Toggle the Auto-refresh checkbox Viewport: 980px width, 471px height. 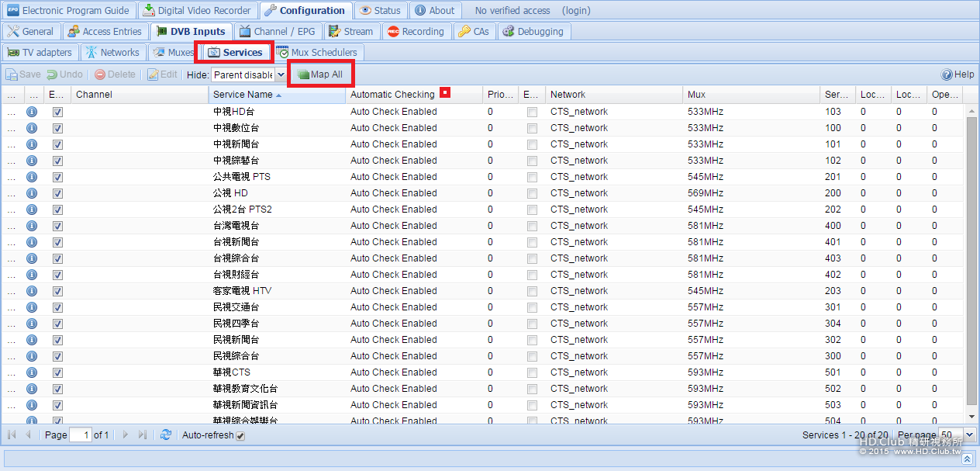[240, 436]
